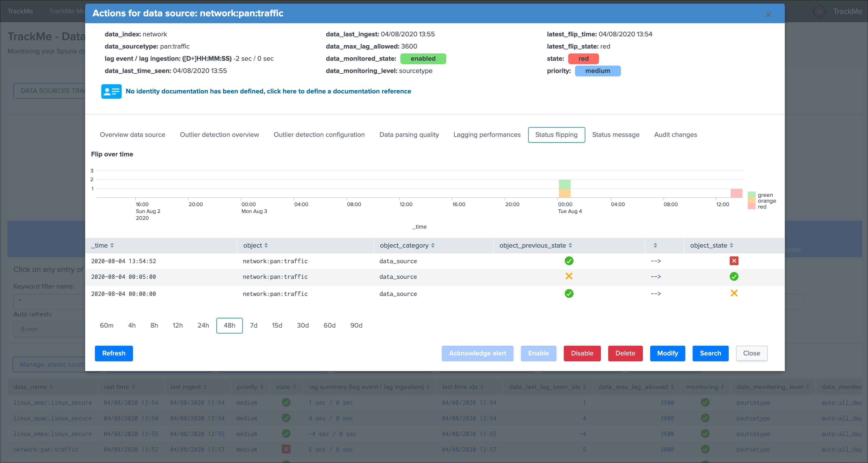Select the 90d time range
This screenshot has height=463, width=868.
[356, 325]
